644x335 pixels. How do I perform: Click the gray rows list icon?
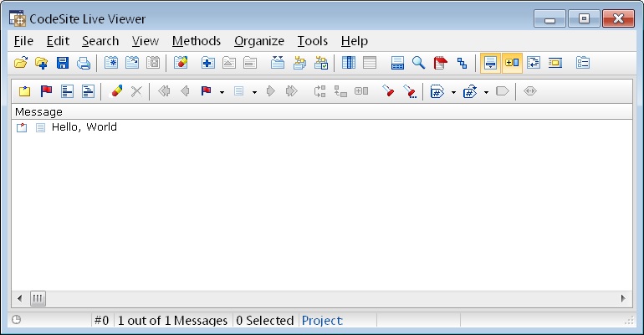pos(370,63)
